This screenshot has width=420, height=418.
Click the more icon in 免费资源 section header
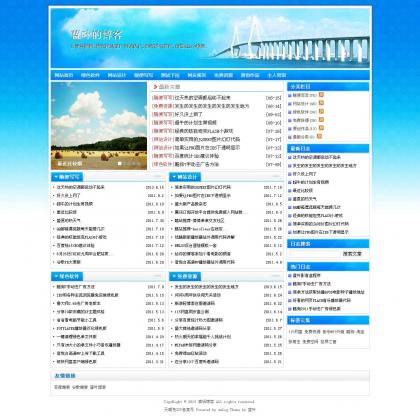pos(276,276)
